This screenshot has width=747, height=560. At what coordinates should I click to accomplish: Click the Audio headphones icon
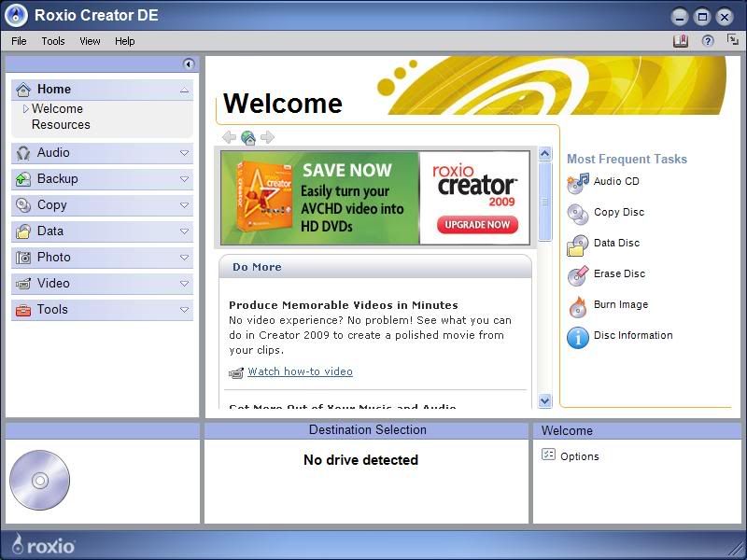(x=22, y=153)
